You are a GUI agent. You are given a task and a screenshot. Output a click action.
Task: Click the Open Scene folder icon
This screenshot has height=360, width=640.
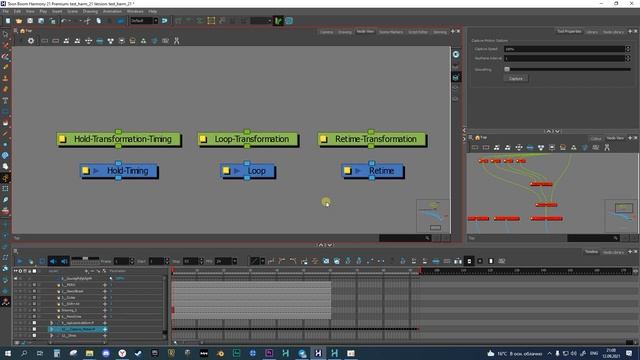[19, 20]
